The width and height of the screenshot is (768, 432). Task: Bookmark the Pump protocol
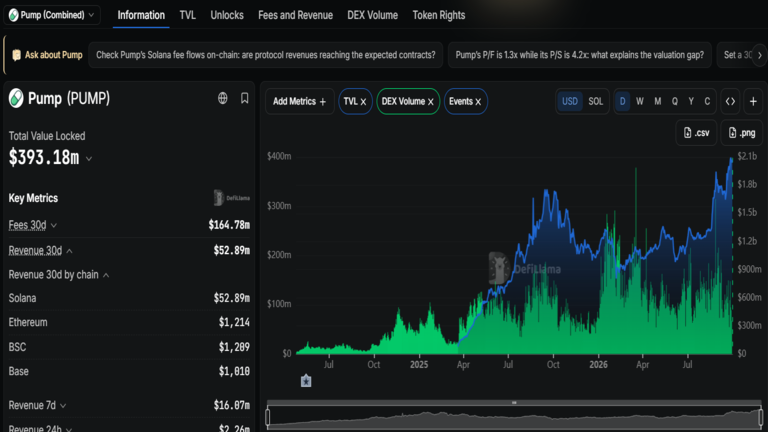244,98
